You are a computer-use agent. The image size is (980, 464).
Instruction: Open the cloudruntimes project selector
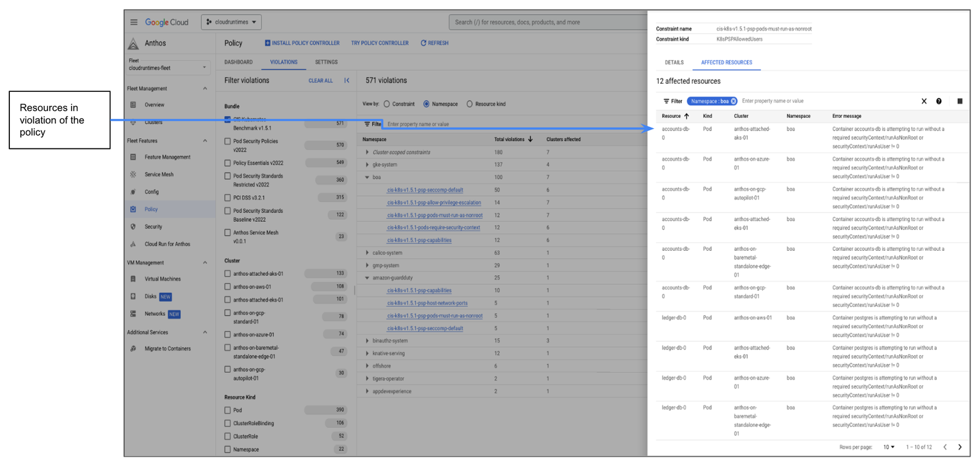231,22
